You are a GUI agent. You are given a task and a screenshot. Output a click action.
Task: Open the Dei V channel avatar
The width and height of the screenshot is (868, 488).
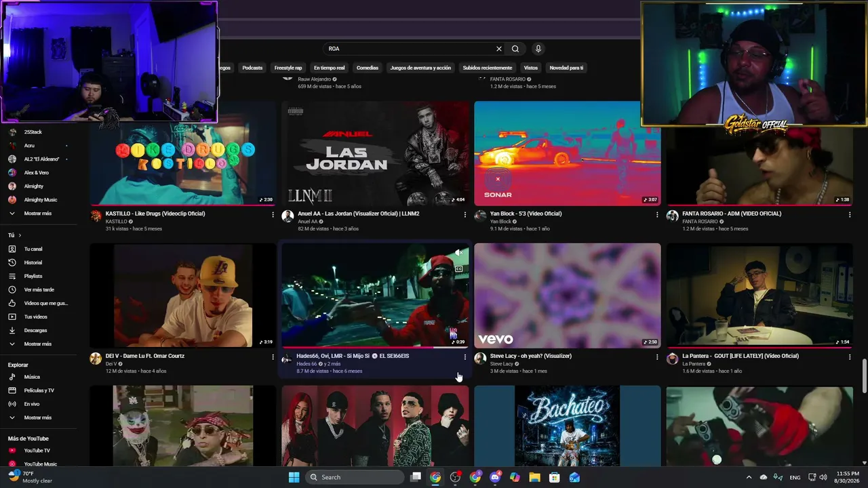click(x=96, y=359)
